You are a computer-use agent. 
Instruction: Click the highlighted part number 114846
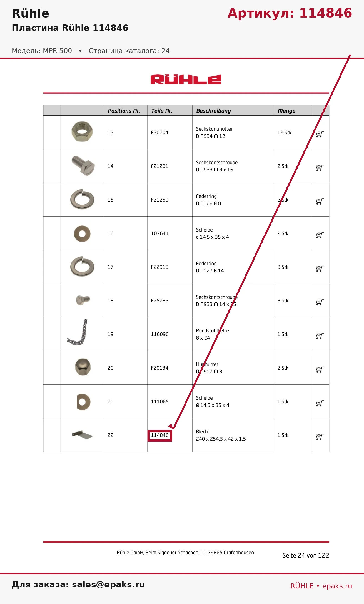coord(160,435)
